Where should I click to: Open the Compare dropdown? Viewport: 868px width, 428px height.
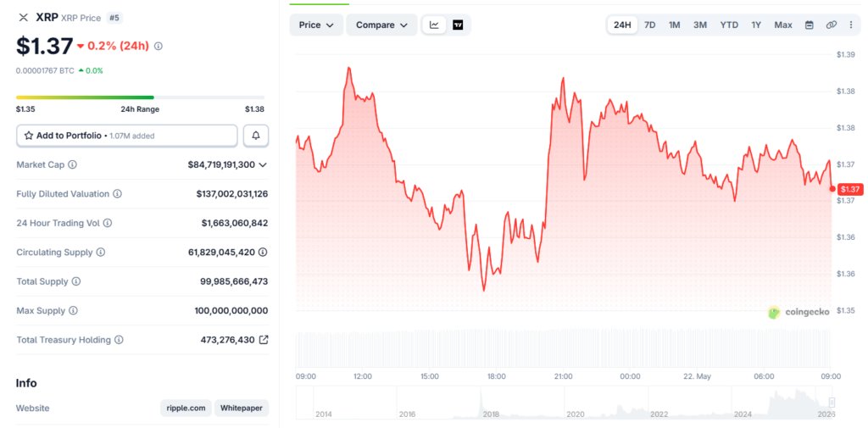[381, 25]
